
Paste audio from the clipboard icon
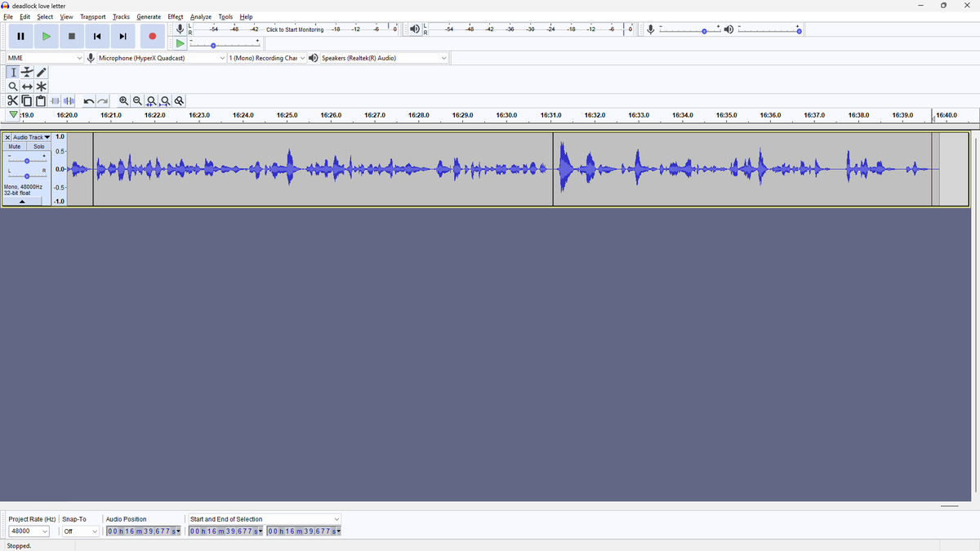(40, 101)
